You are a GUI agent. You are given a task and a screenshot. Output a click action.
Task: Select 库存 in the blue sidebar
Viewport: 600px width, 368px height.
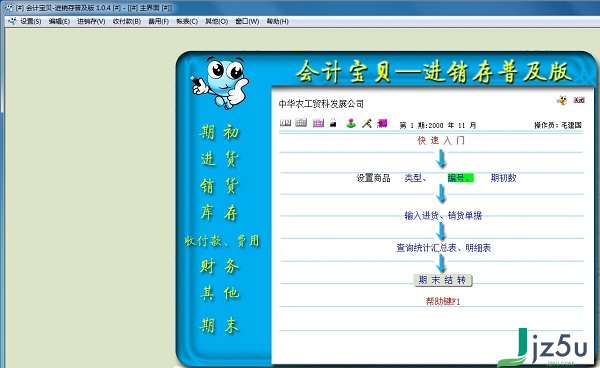click(x=220, y=213)
